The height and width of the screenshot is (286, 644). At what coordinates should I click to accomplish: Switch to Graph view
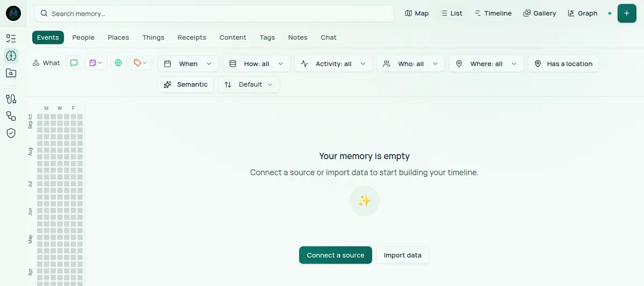pos(583,13)
